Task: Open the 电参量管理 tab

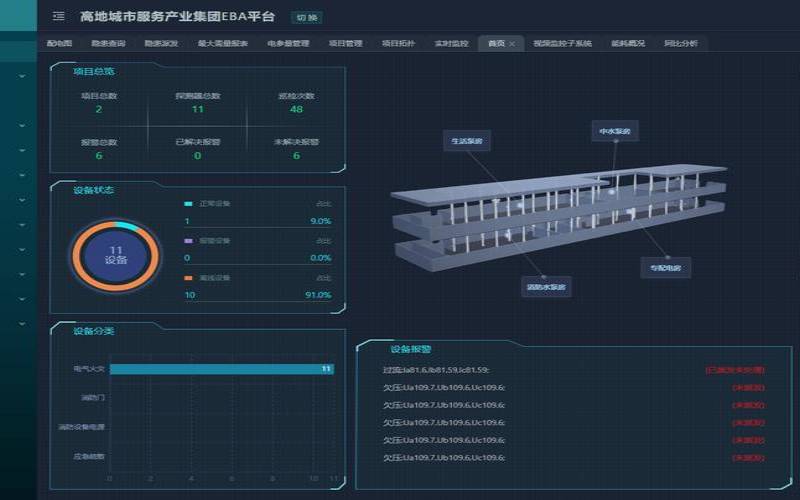Action: coord(288,43)
